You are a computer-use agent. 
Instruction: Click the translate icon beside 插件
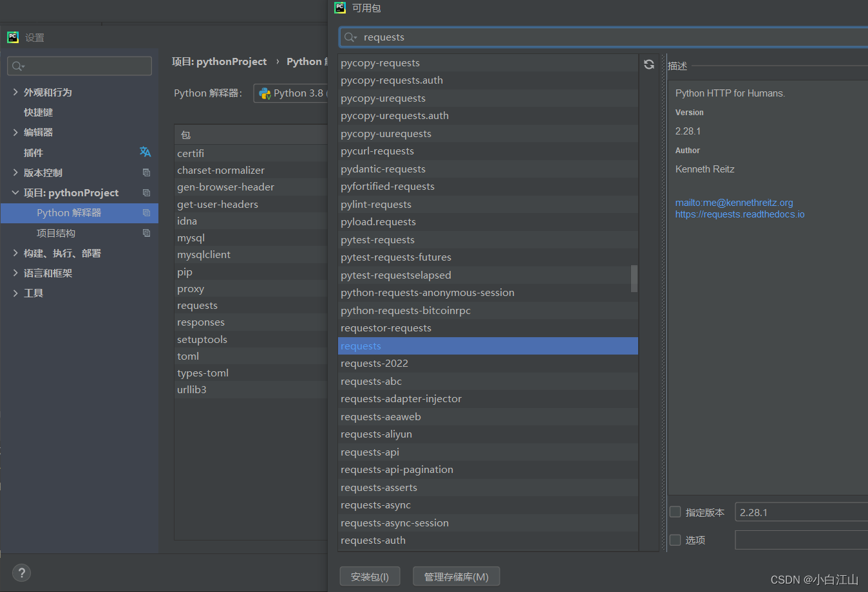(146, 152)
